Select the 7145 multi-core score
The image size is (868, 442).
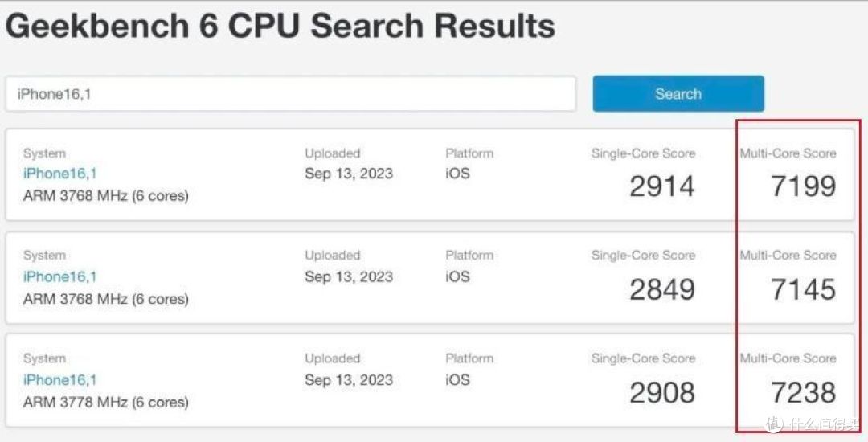click(803, 289)
